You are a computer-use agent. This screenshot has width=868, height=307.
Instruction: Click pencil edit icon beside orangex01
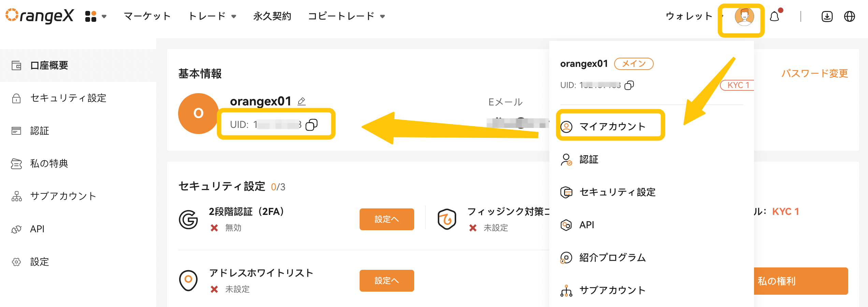click(302, 101)
